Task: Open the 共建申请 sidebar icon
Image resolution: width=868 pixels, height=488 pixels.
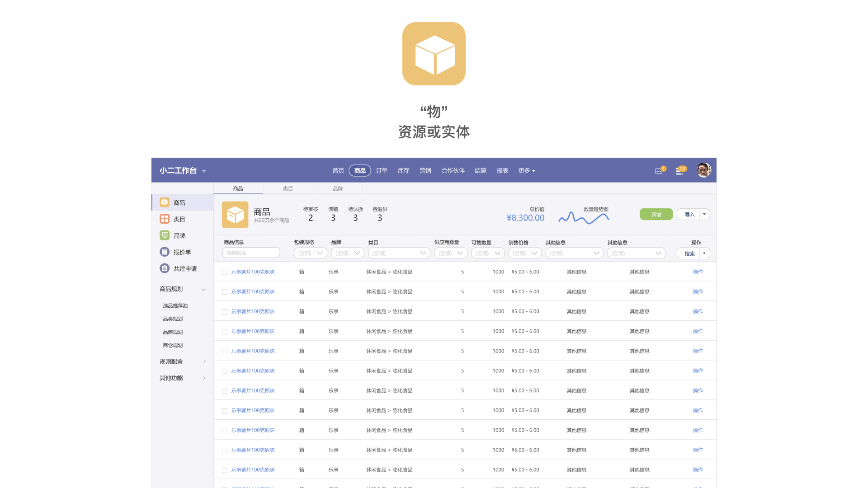Action: 165,268
